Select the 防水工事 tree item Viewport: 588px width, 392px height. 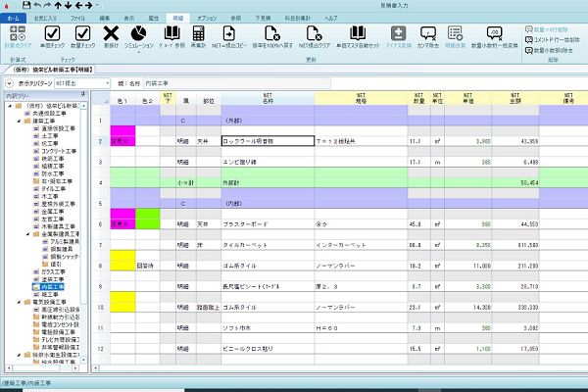tap(53, 173)
